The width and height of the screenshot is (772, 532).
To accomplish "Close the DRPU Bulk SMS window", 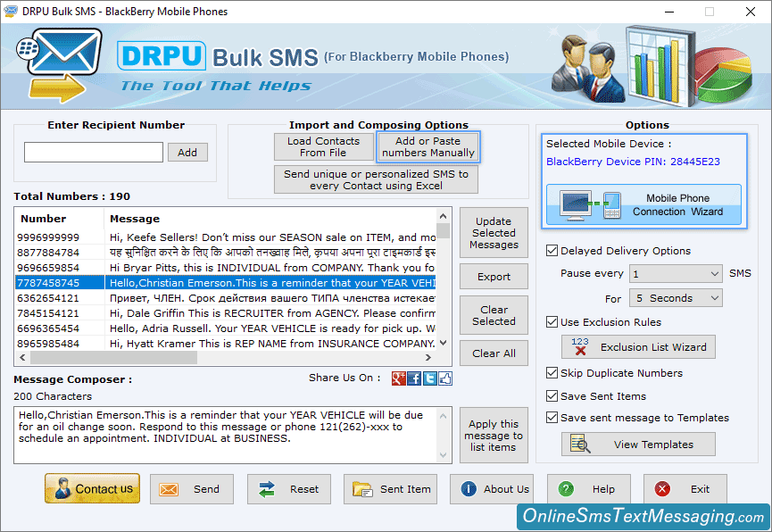I will (751, 12).
